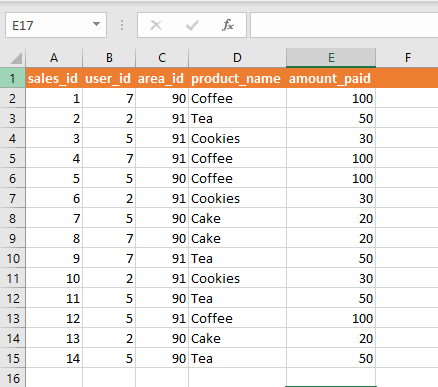Select amount_paid value 30 in row 4
The height and width of the screenshot is (387, 438).
click(331, 138)
